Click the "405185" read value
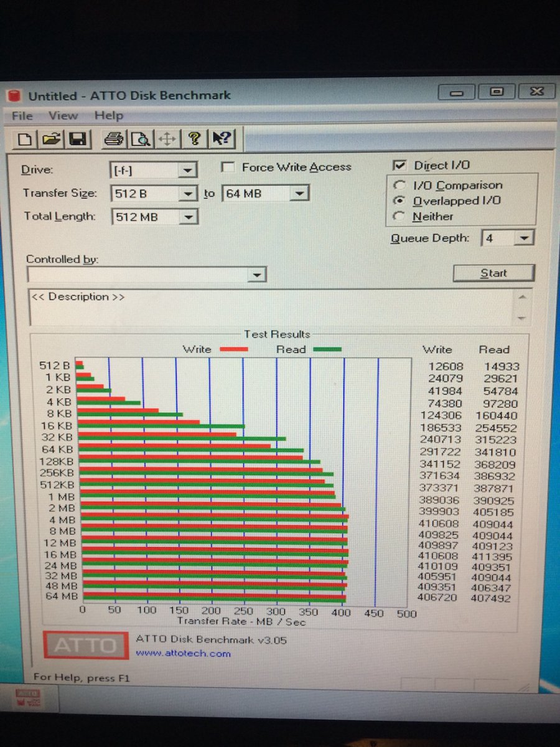The width and height of the screenshot is (560, 747). 493,513
